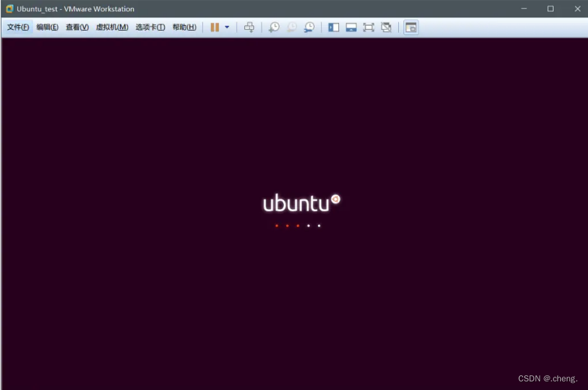Enter full screen mode icon

[x=368, y=27]
